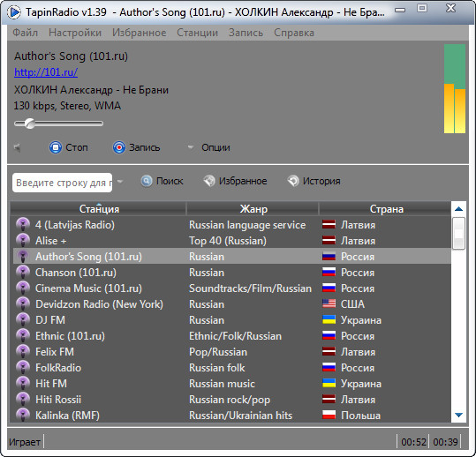This screenshot has height=457, width=476.
Task: Click station icon for FolkRadio
Action: (23, 368)
